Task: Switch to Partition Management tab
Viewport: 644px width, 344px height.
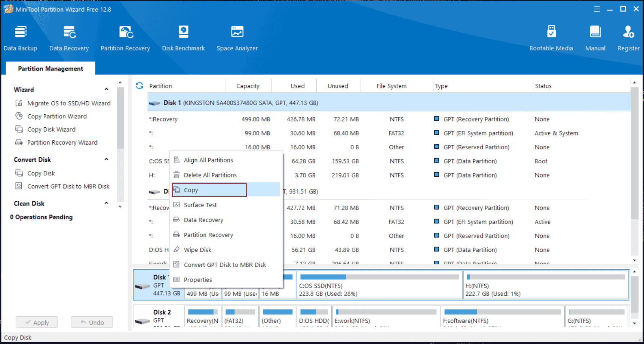Action: 50,68
